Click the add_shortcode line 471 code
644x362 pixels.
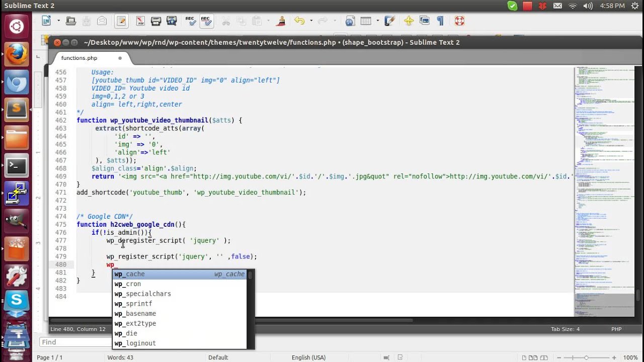pos(191,193)
